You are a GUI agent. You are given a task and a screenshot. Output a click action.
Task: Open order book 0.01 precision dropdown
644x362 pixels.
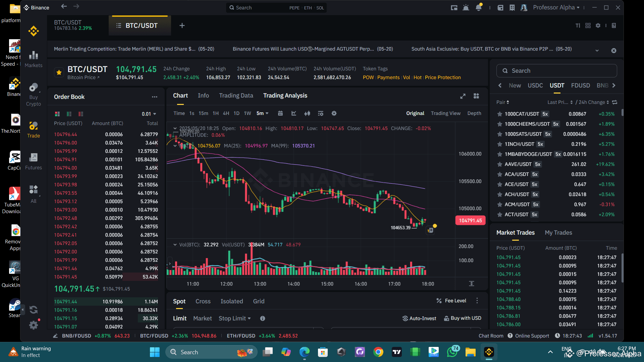(149, 114)
